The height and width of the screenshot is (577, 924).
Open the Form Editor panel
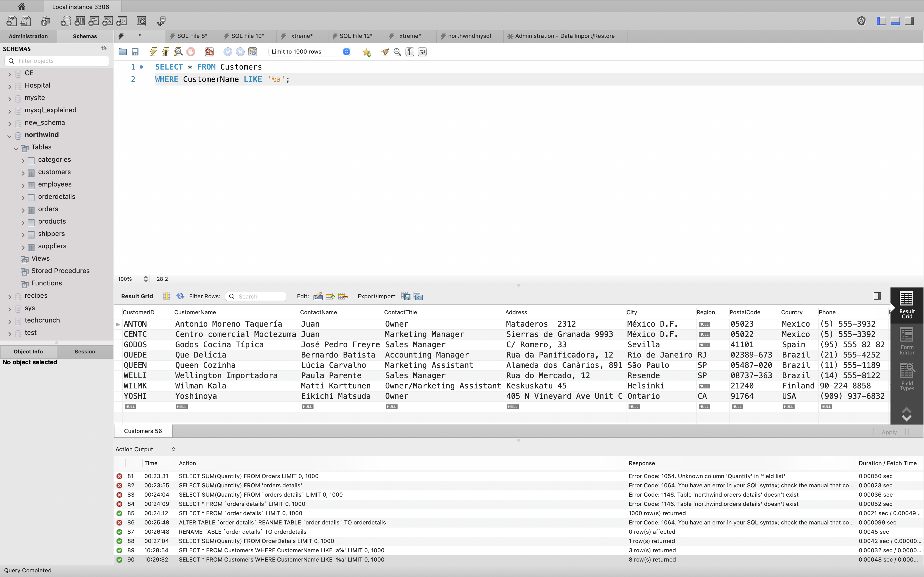[907, 341]
